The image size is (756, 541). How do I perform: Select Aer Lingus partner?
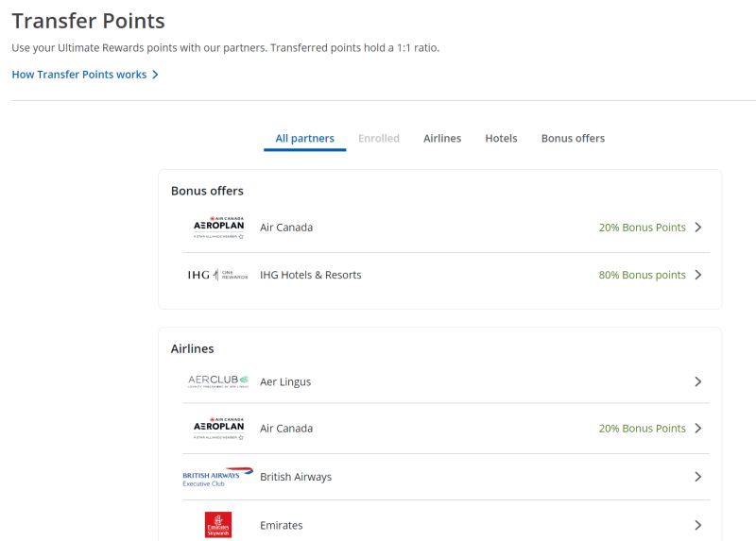[285, 381]
